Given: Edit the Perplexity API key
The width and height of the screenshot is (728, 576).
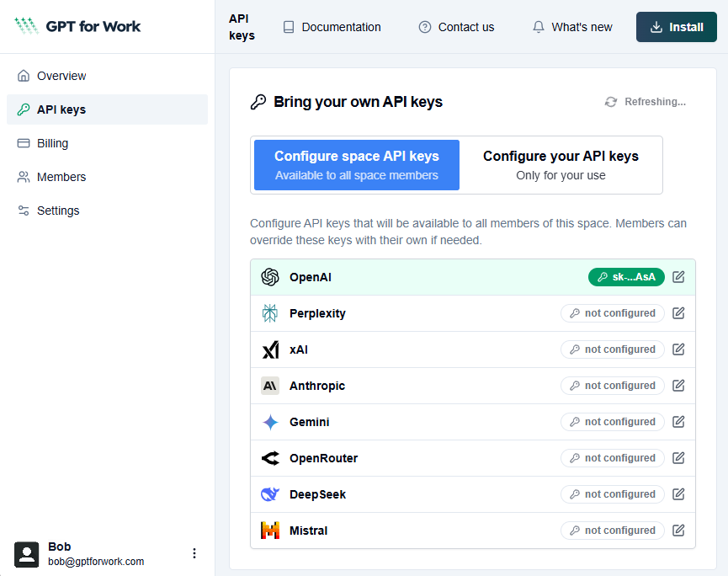Looking at the screenshot, I should tap(678, 313).
